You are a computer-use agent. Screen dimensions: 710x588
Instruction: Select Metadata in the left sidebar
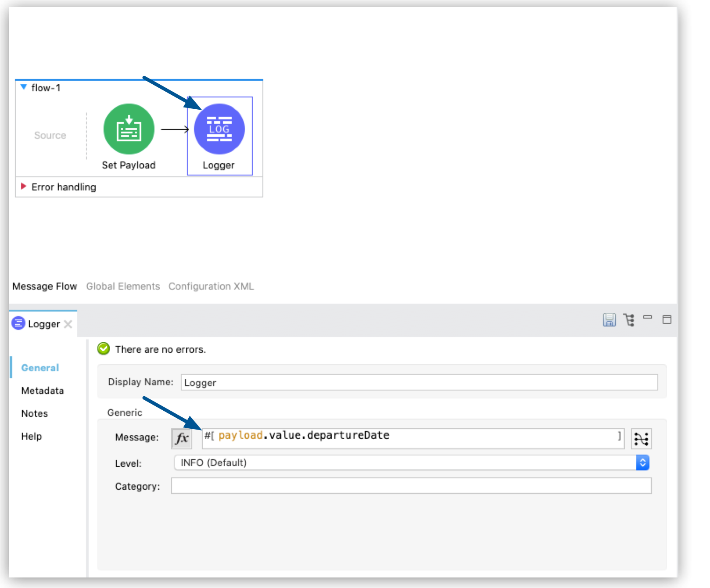point(42,390)
